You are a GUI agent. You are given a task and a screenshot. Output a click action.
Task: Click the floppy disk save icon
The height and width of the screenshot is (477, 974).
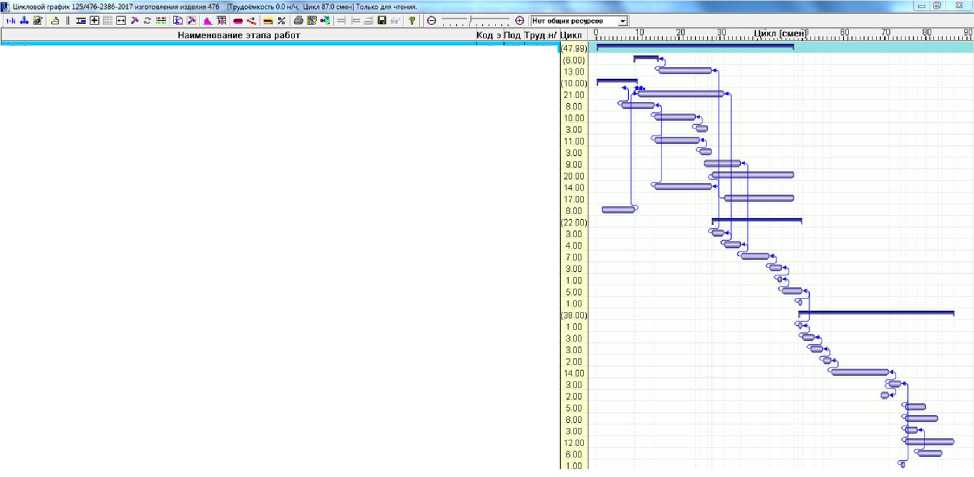pos(381,20)
